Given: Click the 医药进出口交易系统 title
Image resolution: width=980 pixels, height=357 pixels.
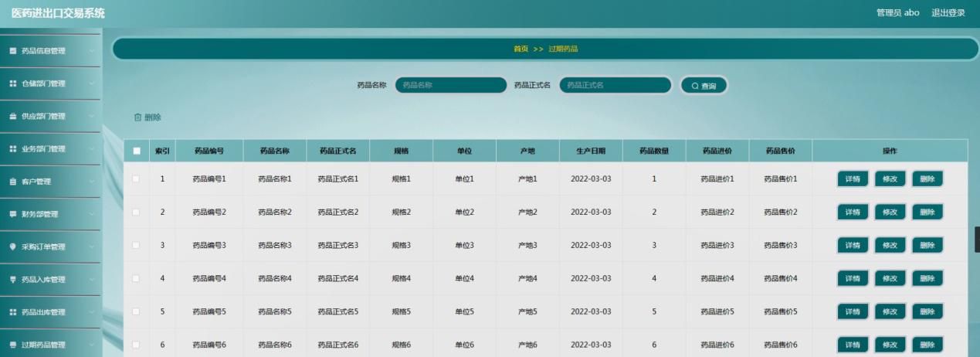Looking at the screenshot, I should click(58, 13).
